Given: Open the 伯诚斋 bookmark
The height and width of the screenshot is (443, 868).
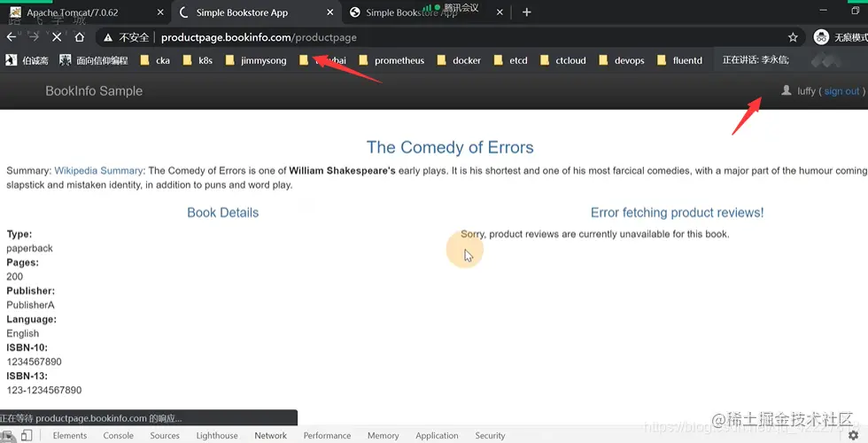Looking at the screenshot, I should pos(27,60).
